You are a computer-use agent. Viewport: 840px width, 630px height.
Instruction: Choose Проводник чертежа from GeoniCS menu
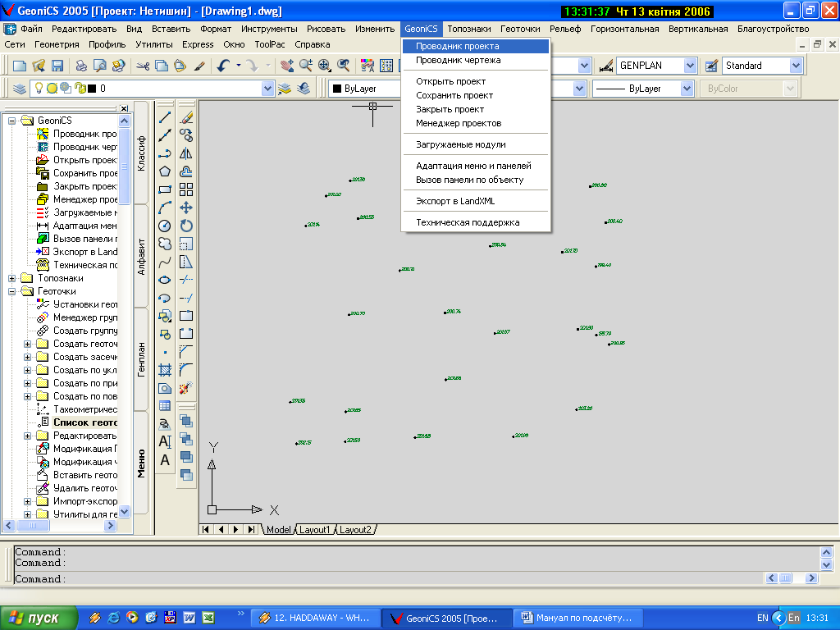click(x=476, y=60)
